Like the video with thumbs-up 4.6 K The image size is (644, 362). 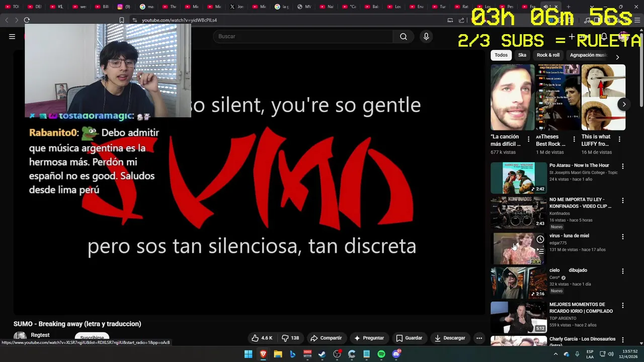pyautogui.click(x=262, y=338)
